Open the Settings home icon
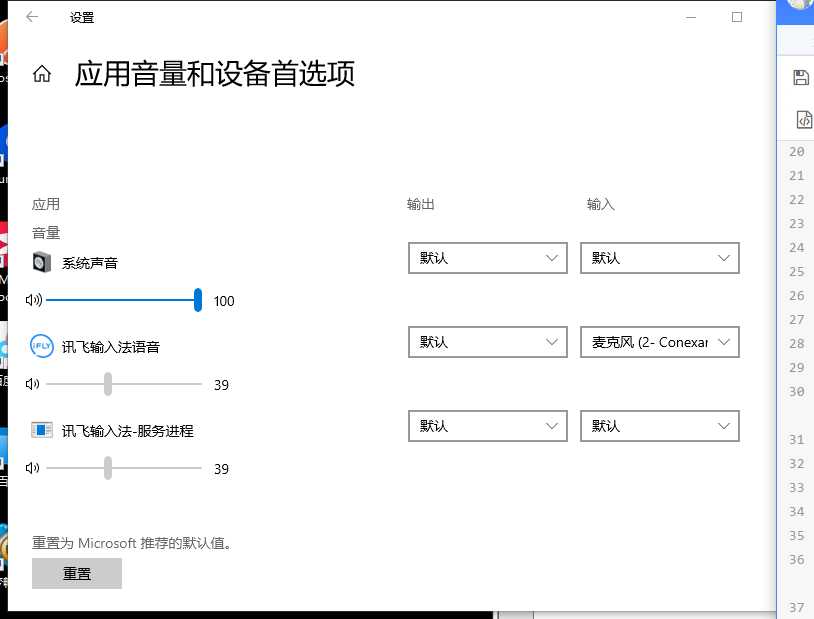The image size is (814, 619). coord(42,74)
